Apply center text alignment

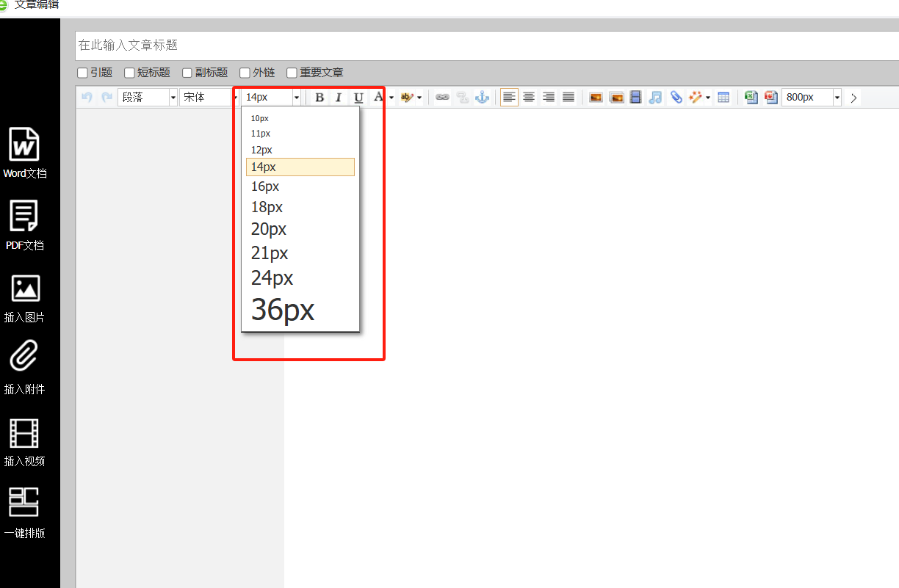click(x=529, y=98)
